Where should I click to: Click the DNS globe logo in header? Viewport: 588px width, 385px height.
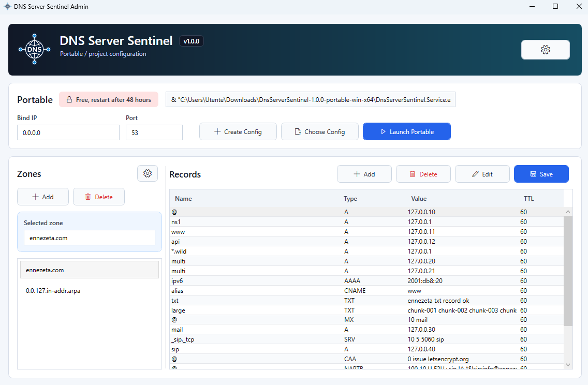35,49
